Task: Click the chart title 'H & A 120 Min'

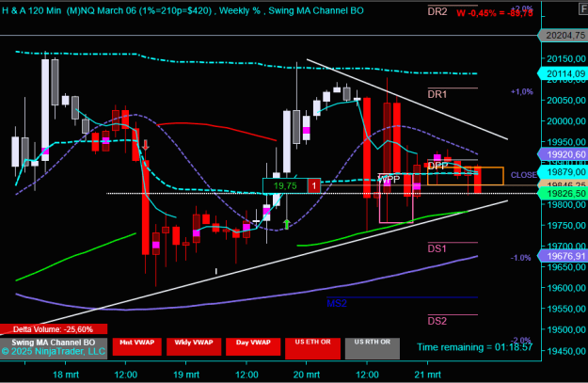Action: click(31, 10)
